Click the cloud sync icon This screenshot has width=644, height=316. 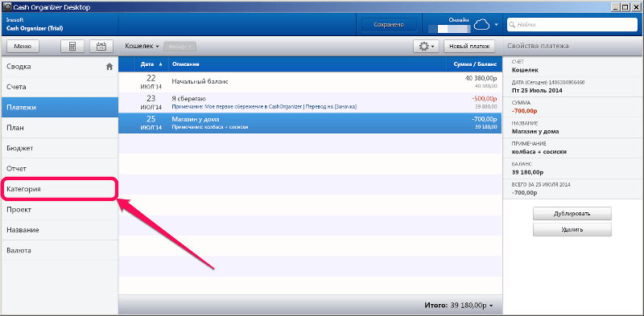pyautogui.click(x=482, y=25)
